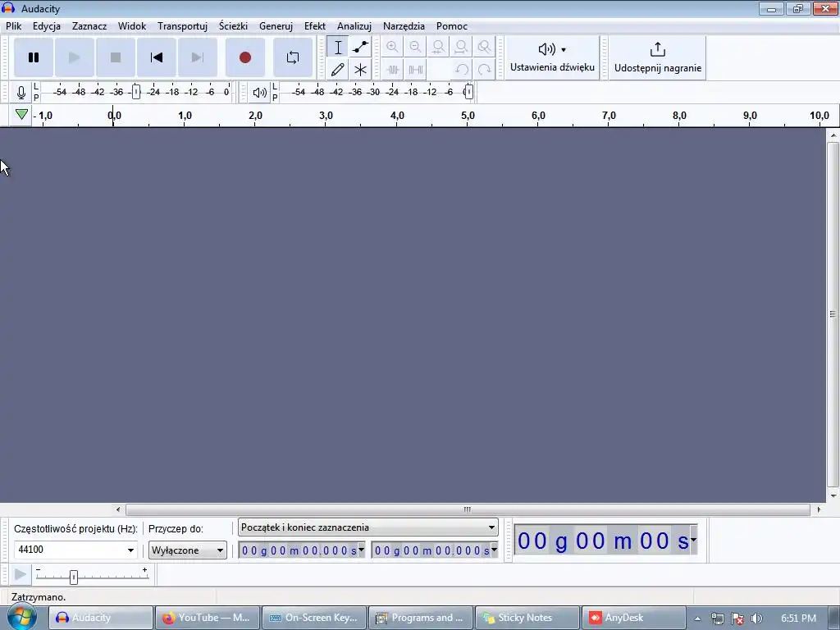Click the Fit Project to Width icon

coord(461,47)
